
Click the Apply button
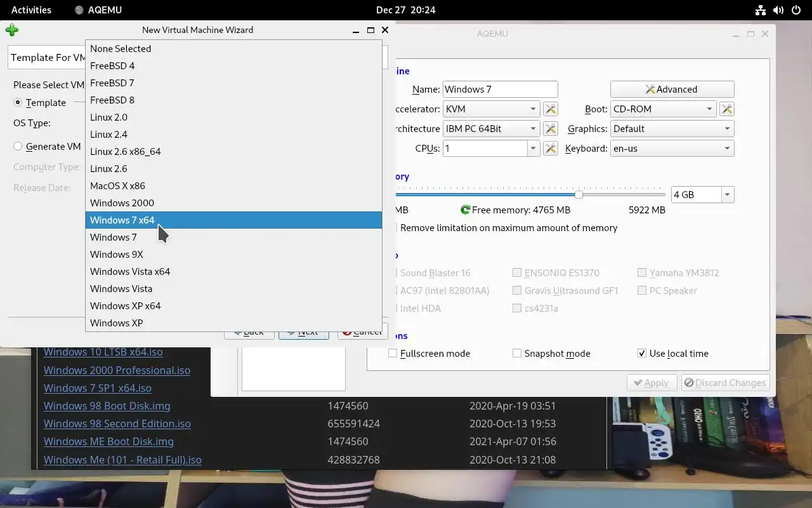click(x=652, y=383)
